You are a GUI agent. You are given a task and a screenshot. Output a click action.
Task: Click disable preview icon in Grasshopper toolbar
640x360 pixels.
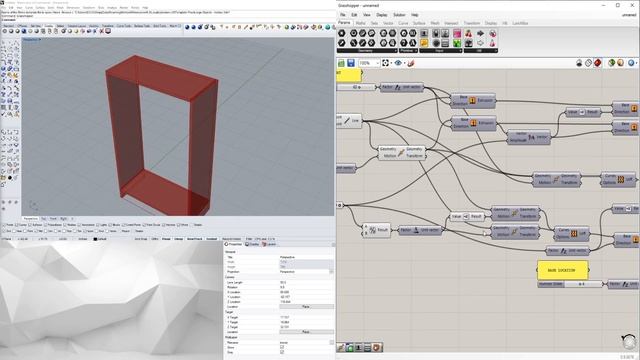point(579,63)
